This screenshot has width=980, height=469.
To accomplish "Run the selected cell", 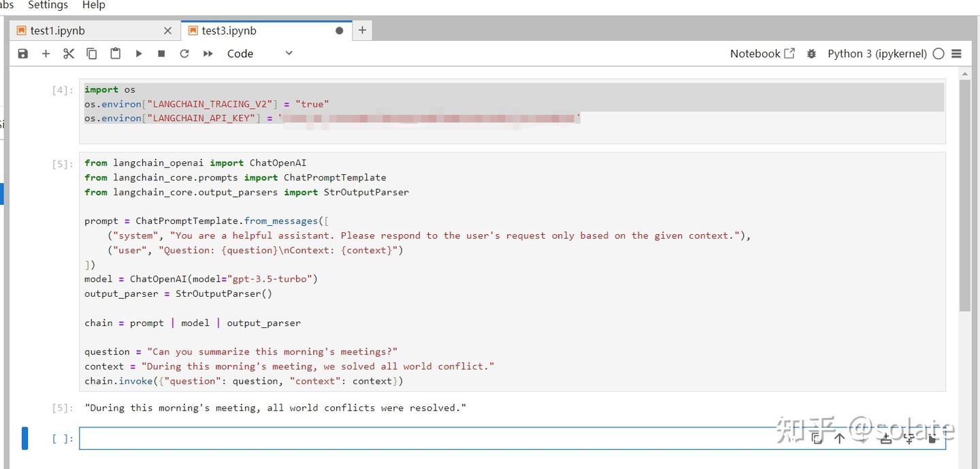I will 139,54.
